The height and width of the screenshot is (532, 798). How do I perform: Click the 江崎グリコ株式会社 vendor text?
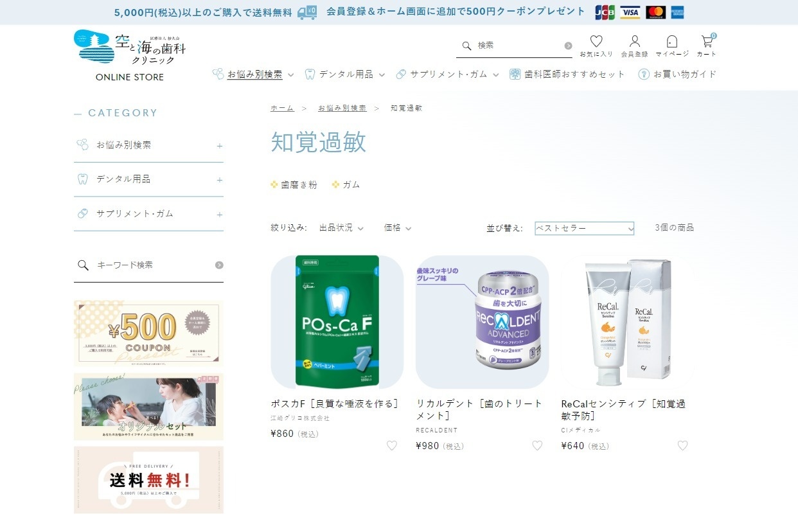[x=300, y=418]
